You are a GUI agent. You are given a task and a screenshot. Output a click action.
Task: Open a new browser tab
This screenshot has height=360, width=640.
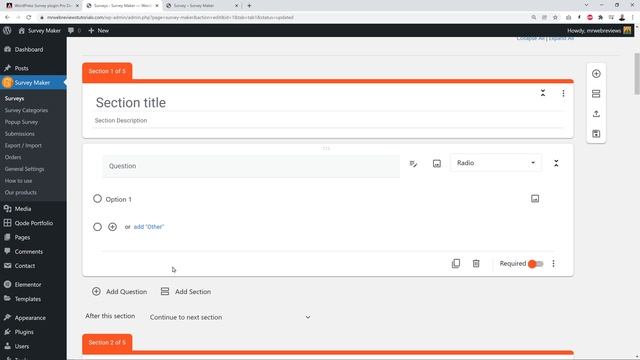click(249, 6)
